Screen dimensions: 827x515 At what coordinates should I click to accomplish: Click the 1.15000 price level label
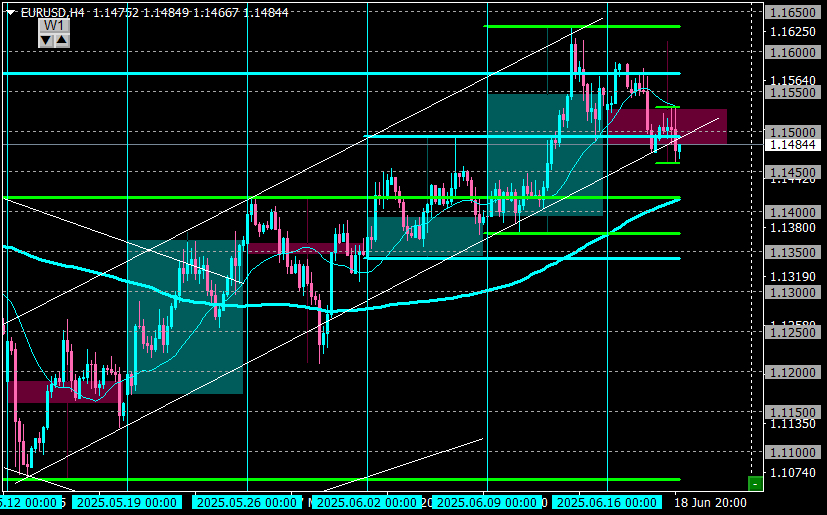(793, 132)
